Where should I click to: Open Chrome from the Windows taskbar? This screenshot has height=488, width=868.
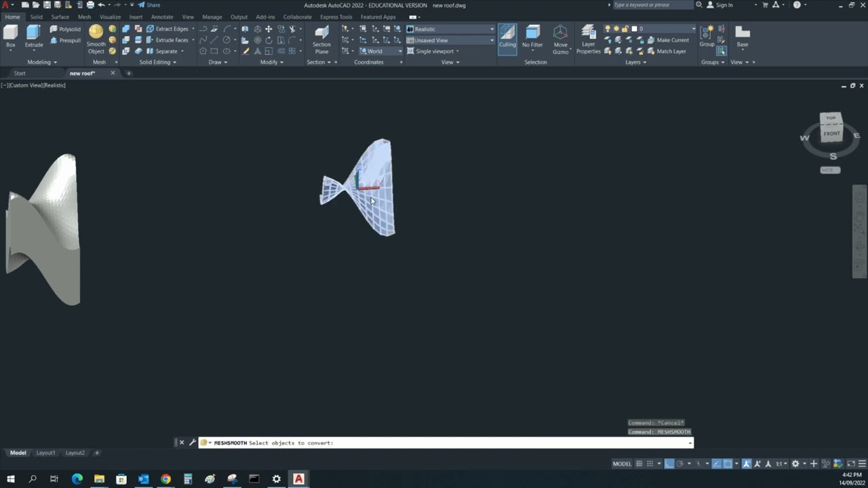coord(165,479)
